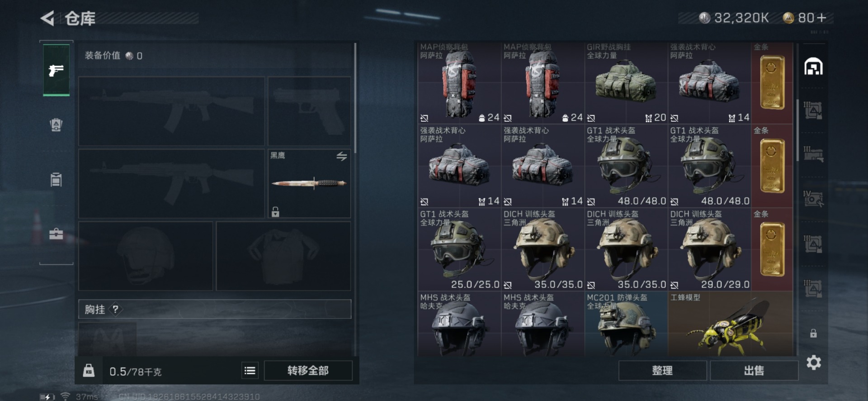The width and height of the screenshot is (868, 401).
Task: Click the weight scale icon near 0.5/78千克
Action: pyautogui.click(x=89, y=371)
